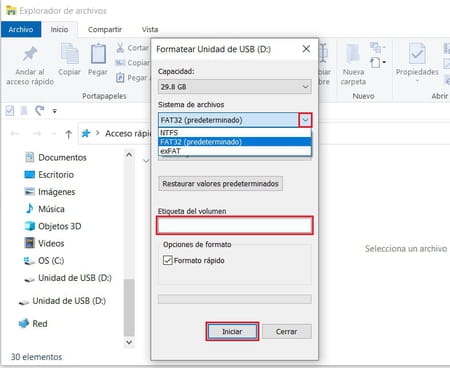
Task: Click the quick access star icon in address bar
Action: (x=86, y=133)
